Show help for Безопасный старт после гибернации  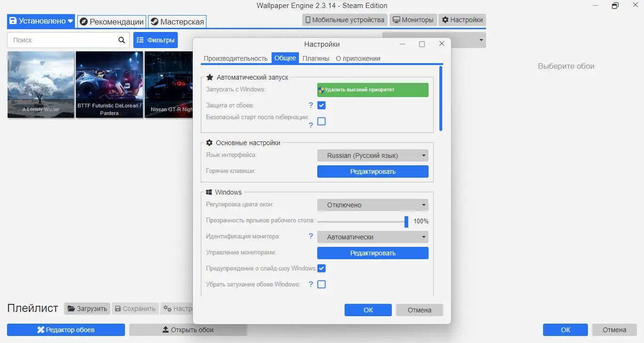311,125
